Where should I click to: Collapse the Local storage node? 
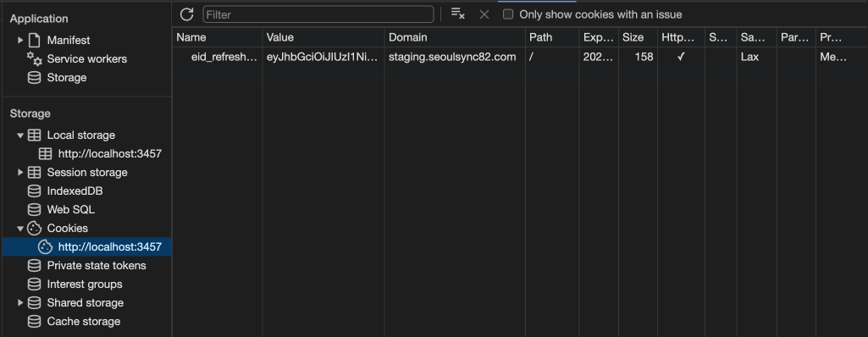click(x=20, y=135)
